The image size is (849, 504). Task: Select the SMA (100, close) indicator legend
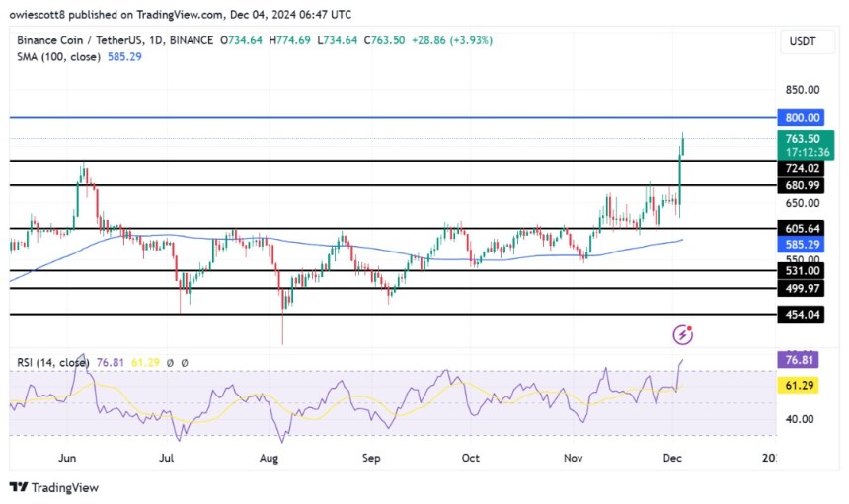click(61, 57)
